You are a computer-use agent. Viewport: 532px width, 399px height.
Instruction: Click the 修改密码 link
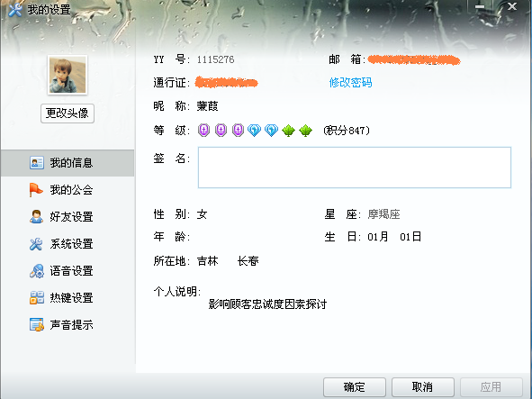click(x=350, y=83)
